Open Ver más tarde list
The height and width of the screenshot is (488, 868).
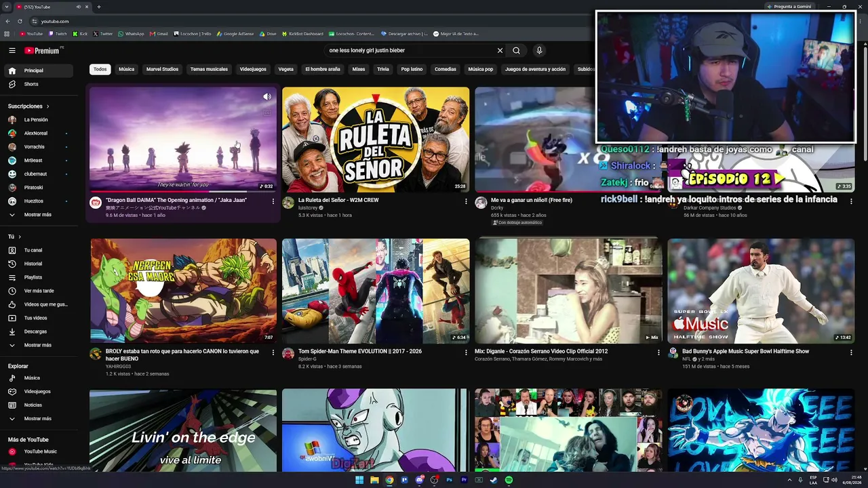pyautogui.click(x=38, y=291)
